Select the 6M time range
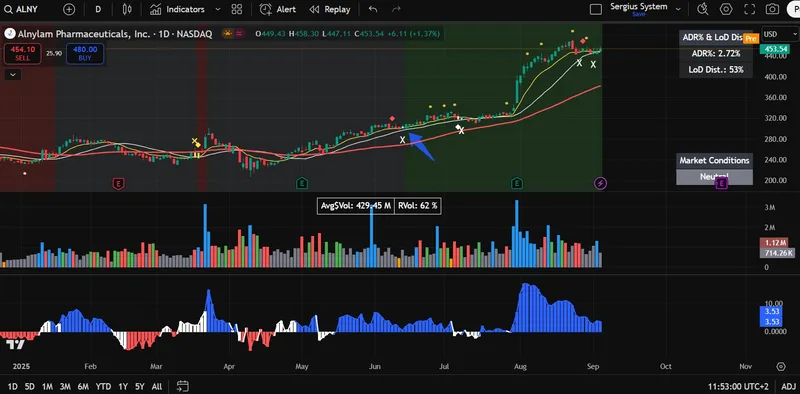Viewport: 800px width, 394px height. click(83, 386)
